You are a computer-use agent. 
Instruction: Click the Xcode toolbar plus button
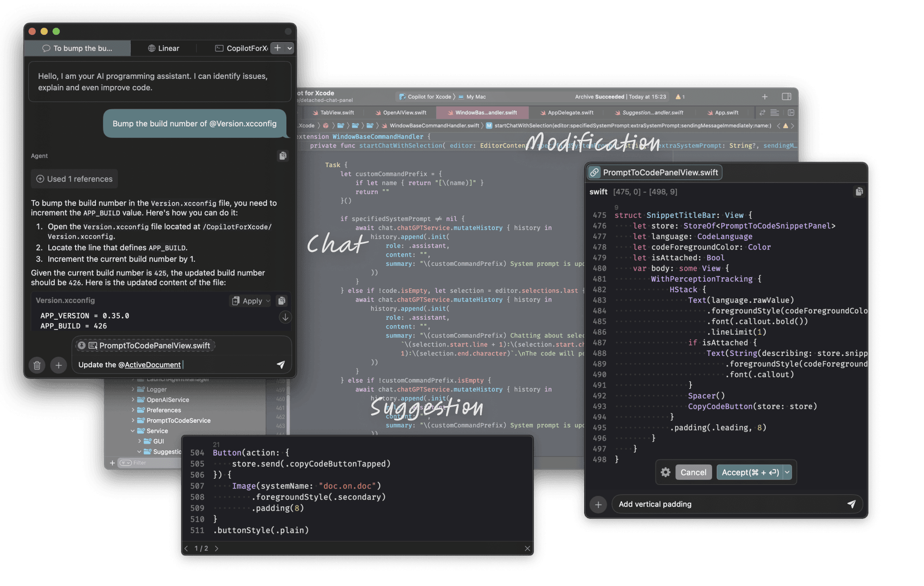[765, 97]
